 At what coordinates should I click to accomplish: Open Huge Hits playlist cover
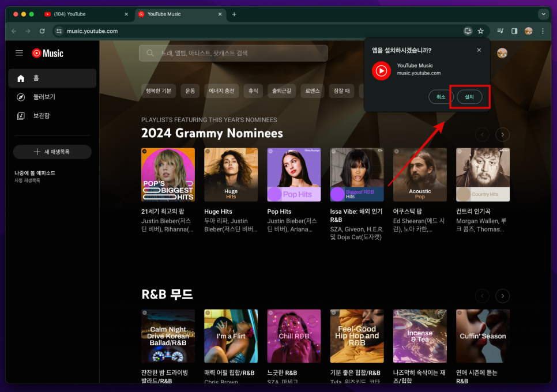pos(231,175)
